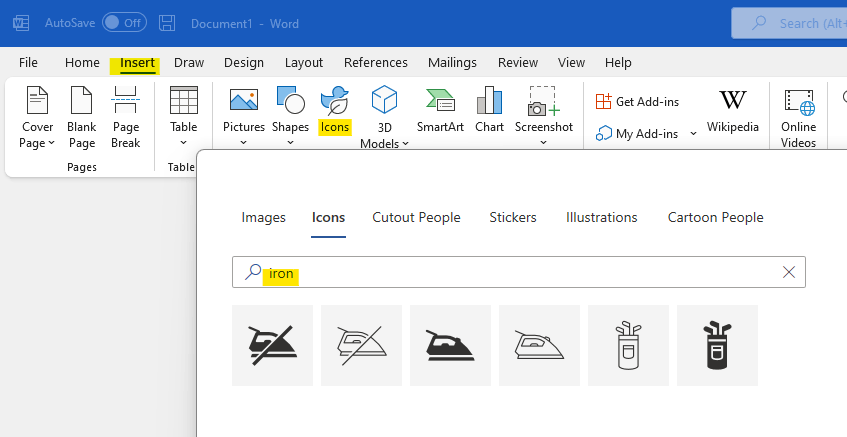
Task: Click the magnifier icon in icon search
Action: (252, 272)
